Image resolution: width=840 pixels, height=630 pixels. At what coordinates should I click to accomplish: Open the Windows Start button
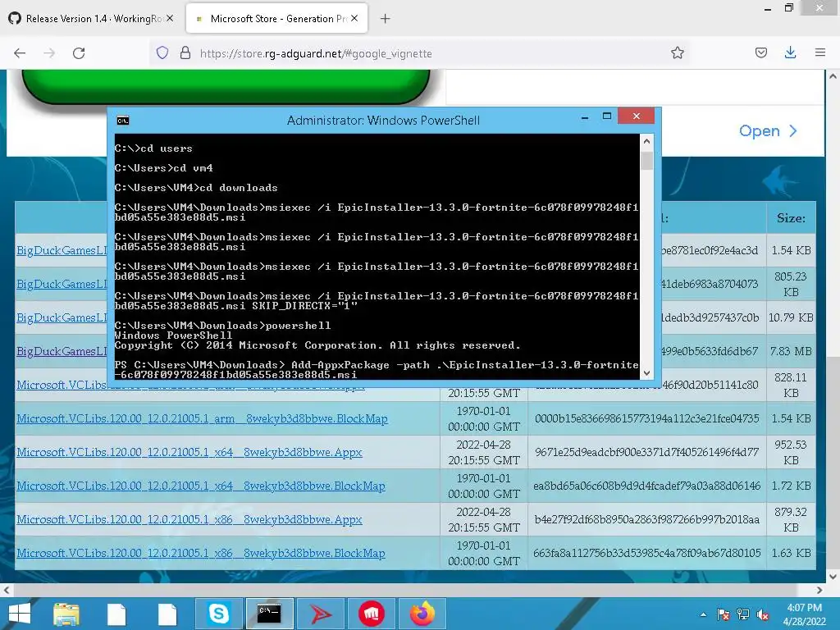point(20,614)
